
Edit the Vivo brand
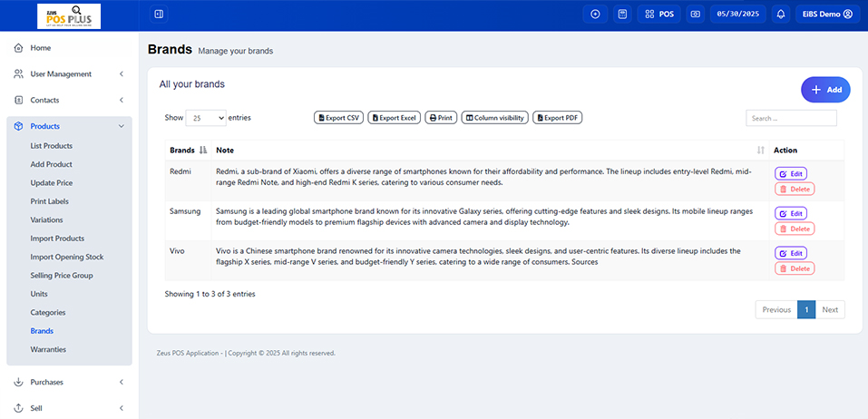[x=791, y=254]
